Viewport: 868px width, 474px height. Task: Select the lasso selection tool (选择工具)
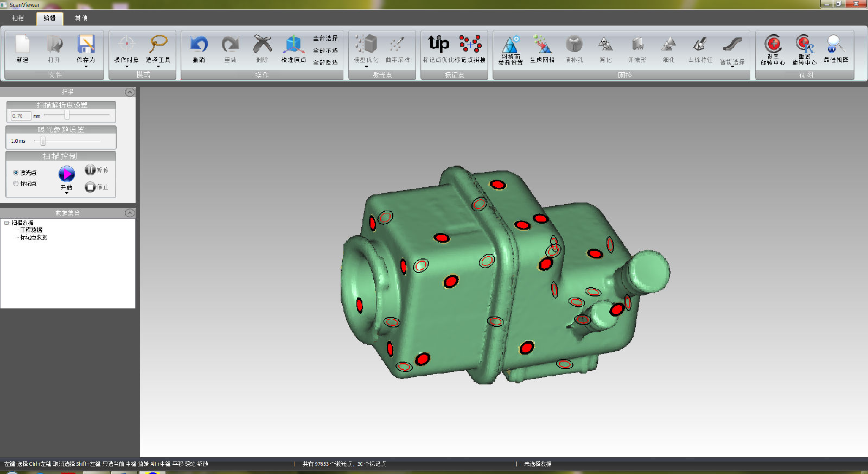coord(158,45)
